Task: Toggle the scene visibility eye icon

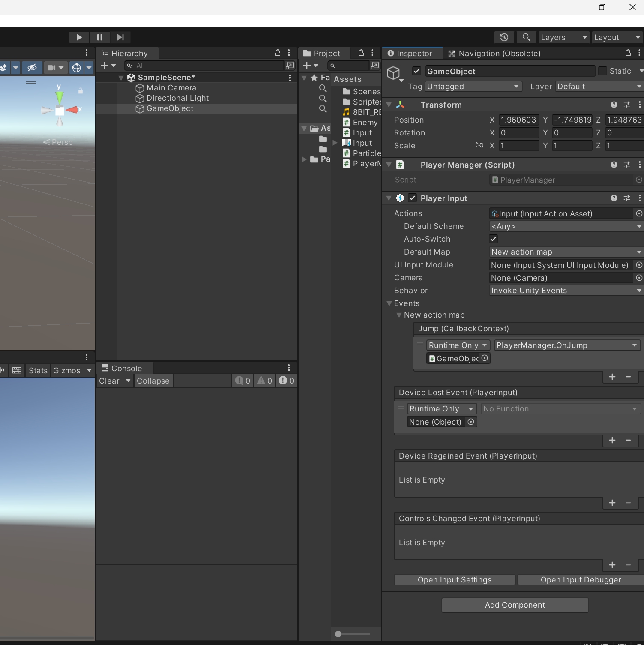Action: [32, 68]
